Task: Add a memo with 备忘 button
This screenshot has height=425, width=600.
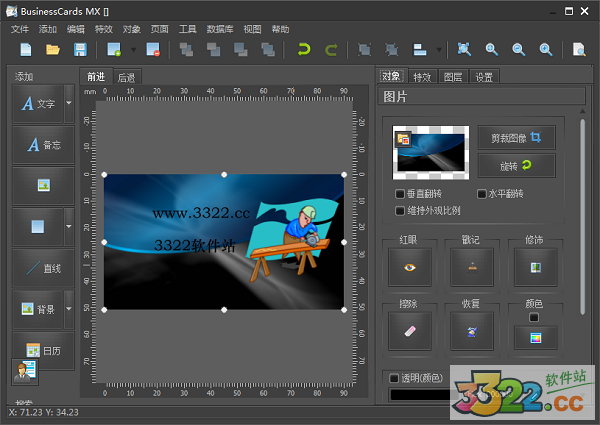Action: (43, 145)
